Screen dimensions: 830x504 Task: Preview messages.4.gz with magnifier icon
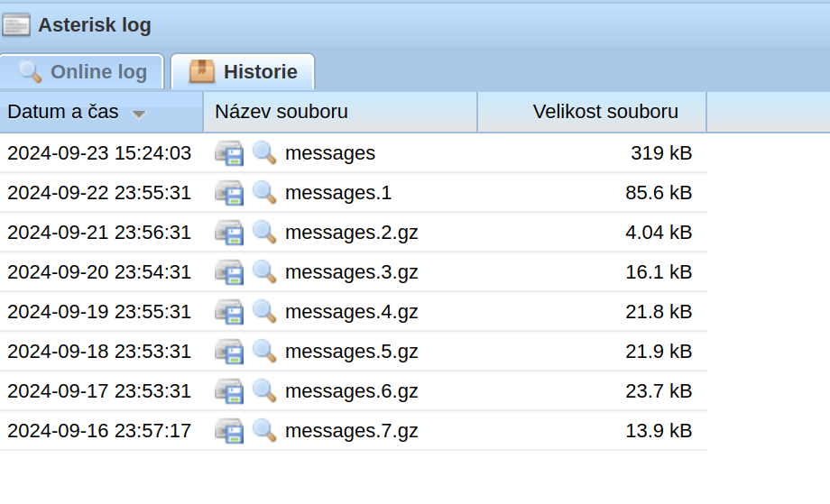tap(264, 311)
